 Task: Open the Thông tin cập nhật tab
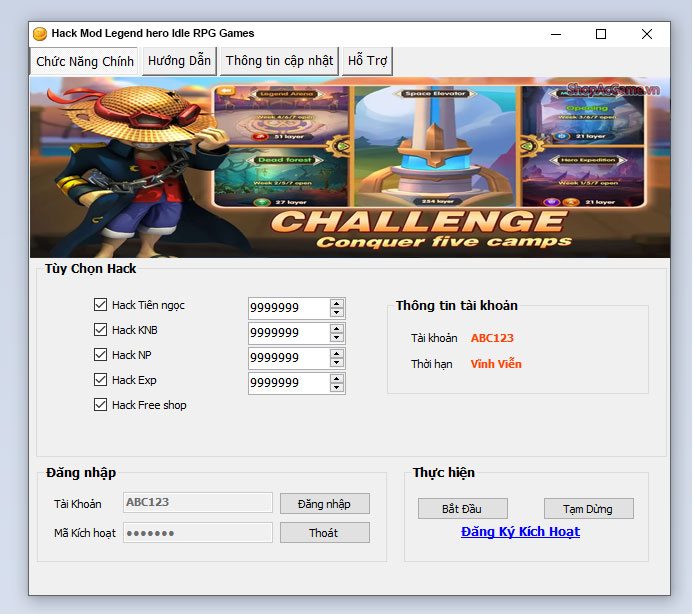point(279,61)
